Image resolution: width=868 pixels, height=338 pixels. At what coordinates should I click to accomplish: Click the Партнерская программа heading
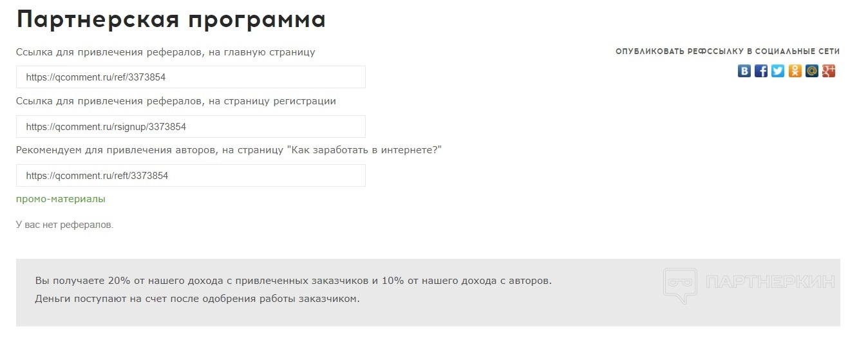171,20
